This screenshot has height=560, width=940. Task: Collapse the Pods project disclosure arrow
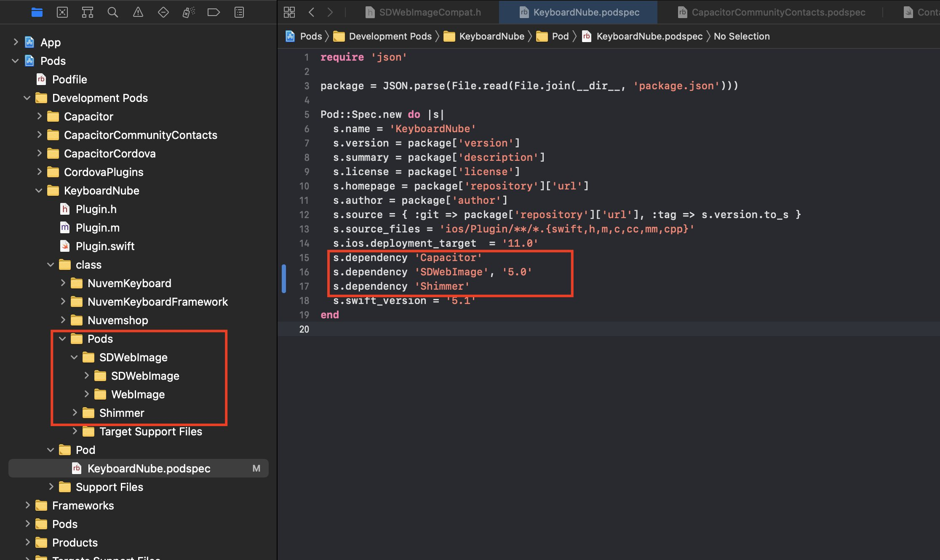coord(16,61)
